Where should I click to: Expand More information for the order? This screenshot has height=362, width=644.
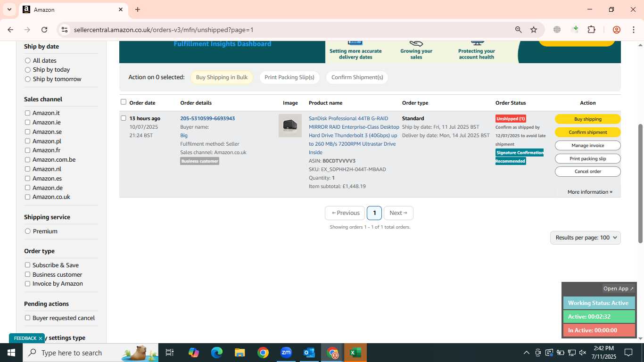(x=590, y=192)
